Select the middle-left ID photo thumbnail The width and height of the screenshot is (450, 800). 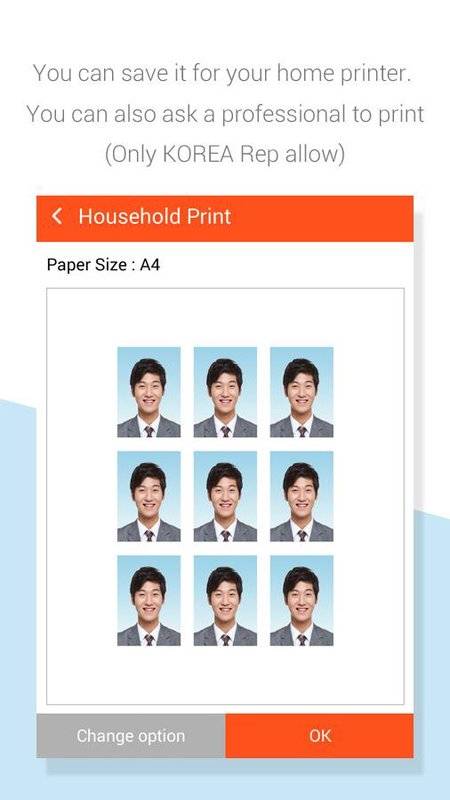pos(148,496)
